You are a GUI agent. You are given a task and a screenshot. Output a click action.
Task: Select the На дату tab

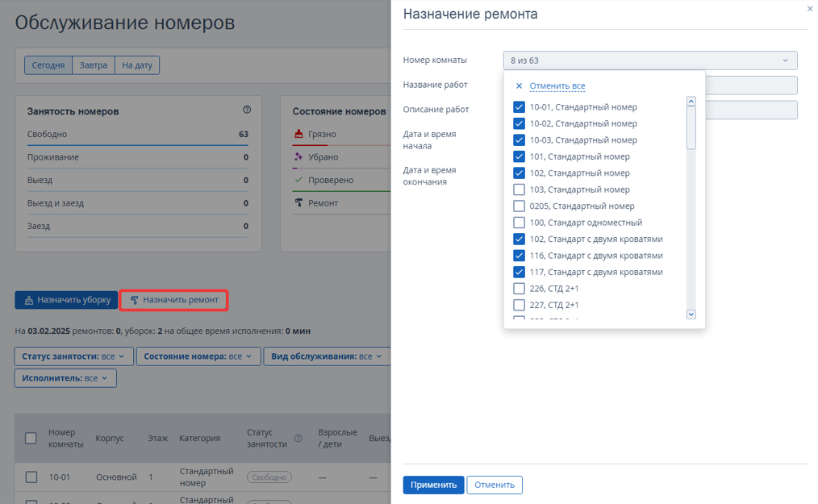point(137,65)
